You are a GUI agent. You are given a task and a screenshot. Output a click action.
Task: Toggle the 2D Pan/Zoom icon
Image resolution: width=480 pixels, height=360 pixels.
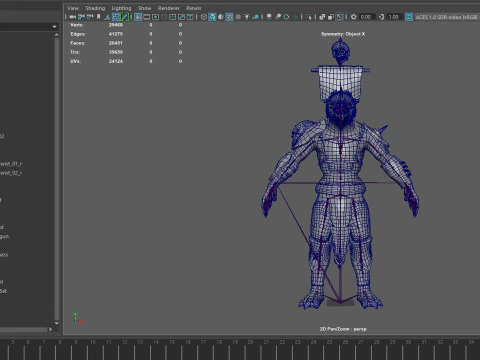(116, 17)
